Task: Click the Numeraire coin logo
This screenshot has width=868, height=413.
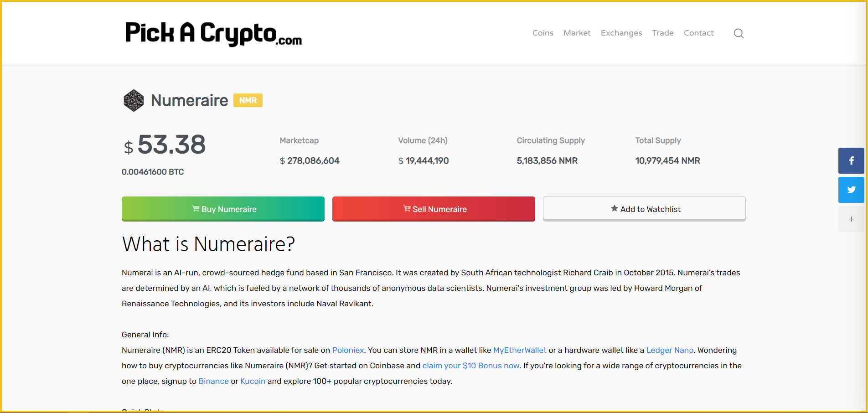Action: click(134, 100)
